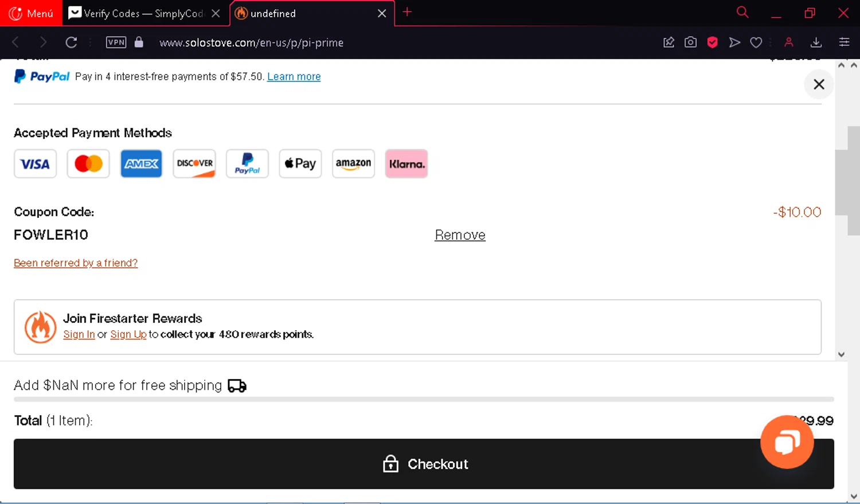Open the downloads icon

pyautogui.click(x=816, y=42)
